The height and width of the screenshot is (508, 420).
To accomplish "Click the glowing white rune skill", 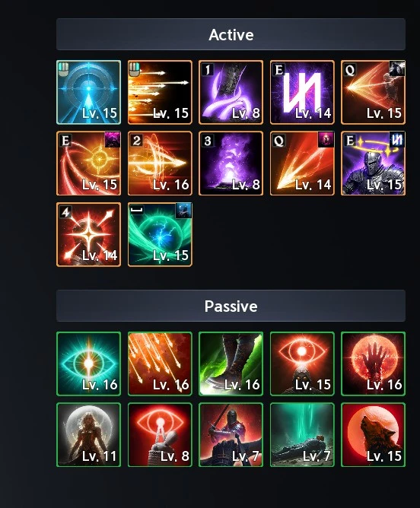I will point(302,92).
